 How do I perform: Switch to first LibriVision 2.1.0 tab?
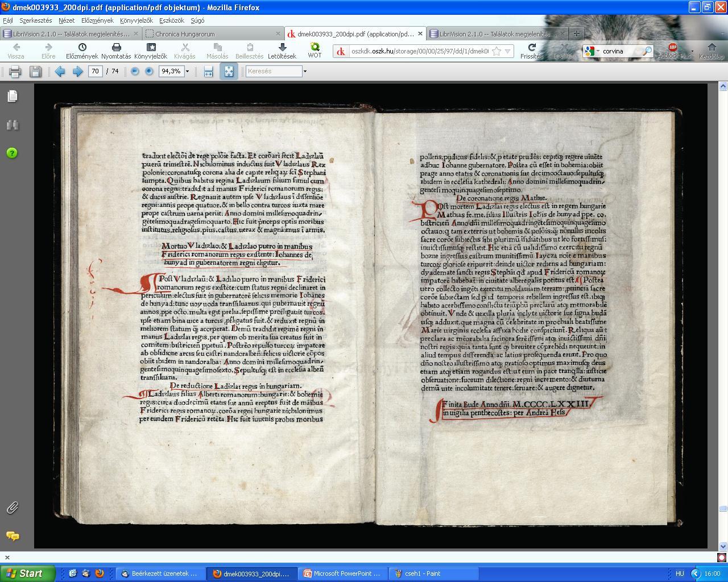[71, 34]
